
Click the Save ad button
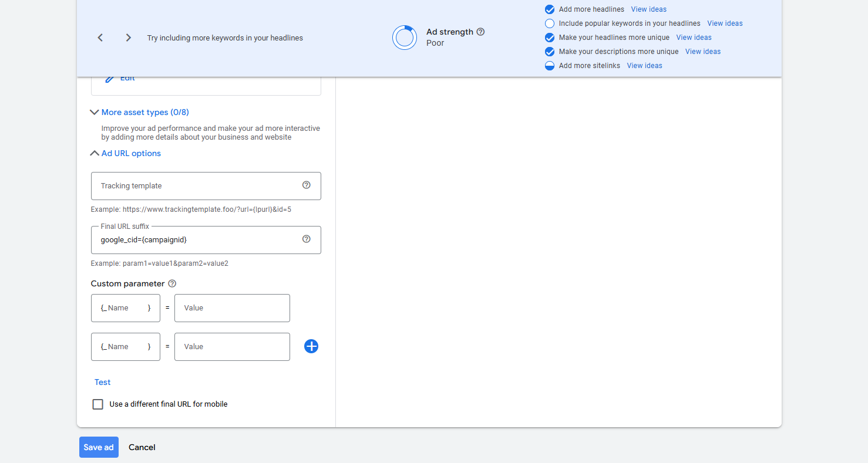[x=99, y=447]
